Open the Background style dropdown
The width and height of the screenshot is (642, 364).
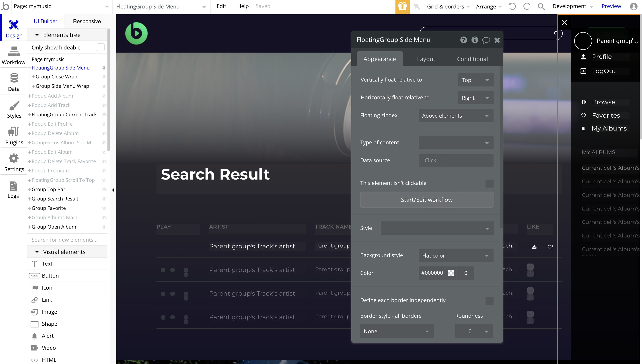456,256
